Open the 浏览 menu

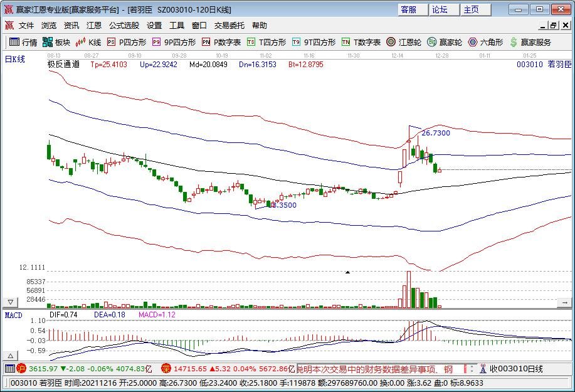click(x=49, y=25)
